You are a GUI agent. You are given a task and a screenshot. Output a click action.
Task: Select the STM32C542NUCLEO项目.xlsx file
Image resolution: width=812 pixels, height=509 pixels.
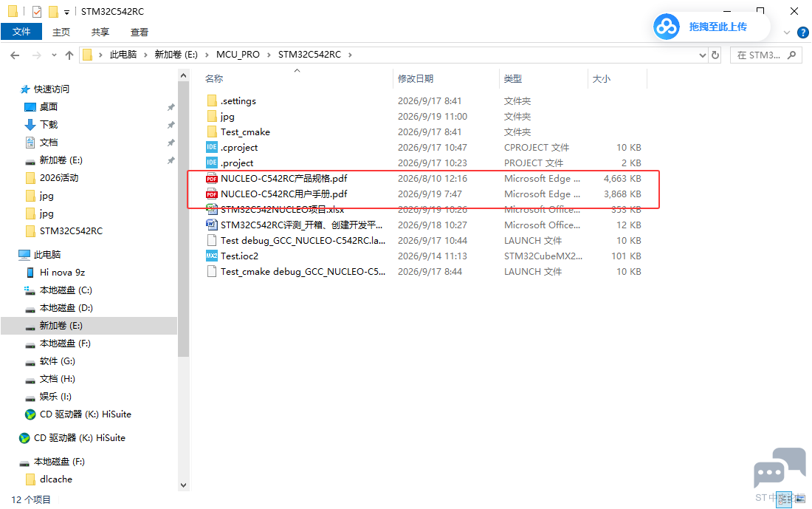(x=275, y=210)
